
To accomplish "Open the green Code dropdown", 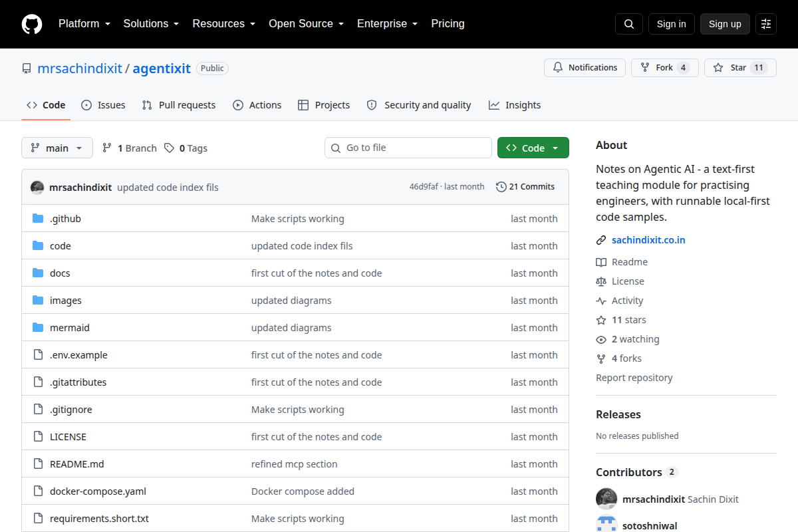I will point(533,148).
